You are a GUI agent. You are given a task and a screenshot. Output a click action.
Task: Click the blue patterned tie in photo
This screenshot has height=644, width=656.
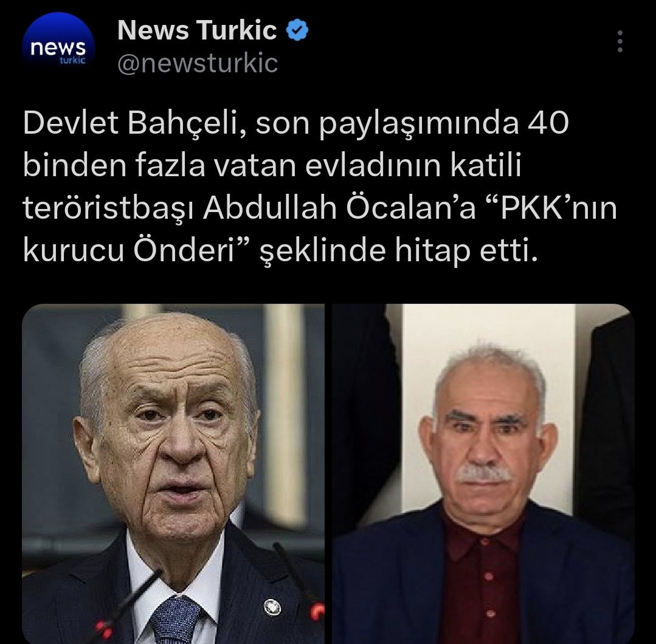coord(176,620)
